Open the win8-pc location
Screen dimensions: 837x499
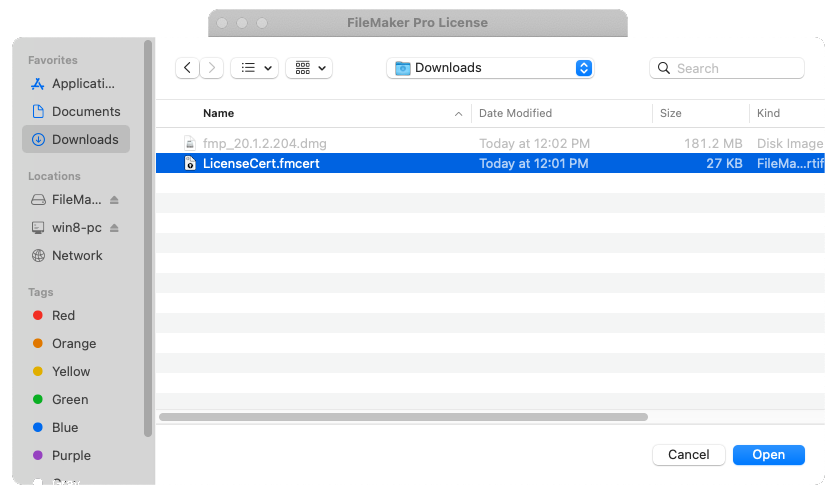click(67, 228)
